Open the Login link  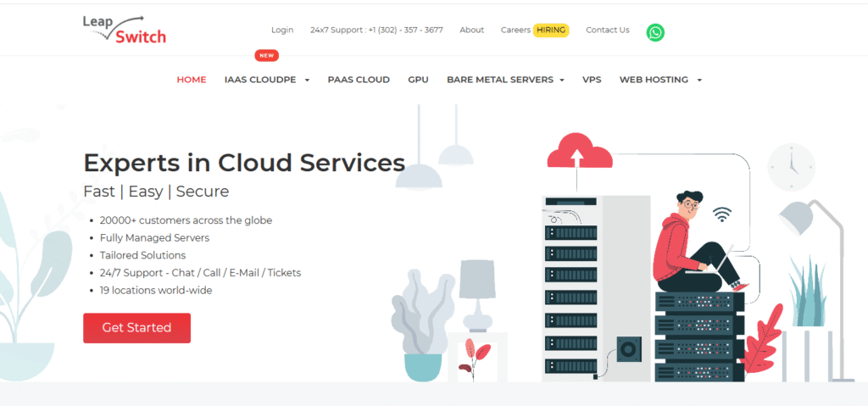(x=282, y=30)
